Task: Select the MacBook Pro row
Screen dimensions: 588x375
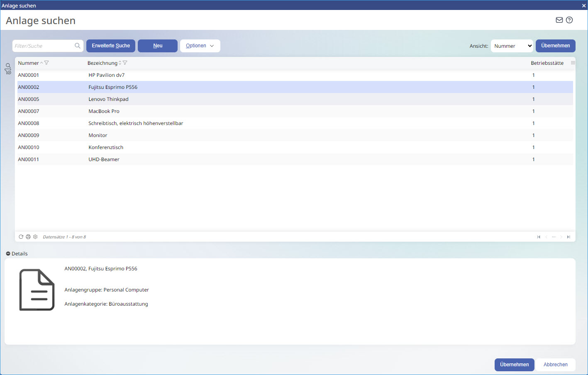Action: tap(104, 111)
